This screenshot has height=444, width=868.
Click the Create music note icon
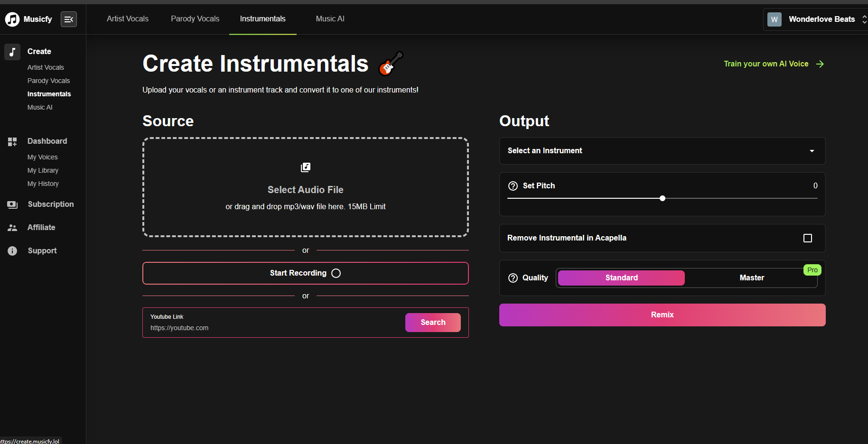(12, 51)
